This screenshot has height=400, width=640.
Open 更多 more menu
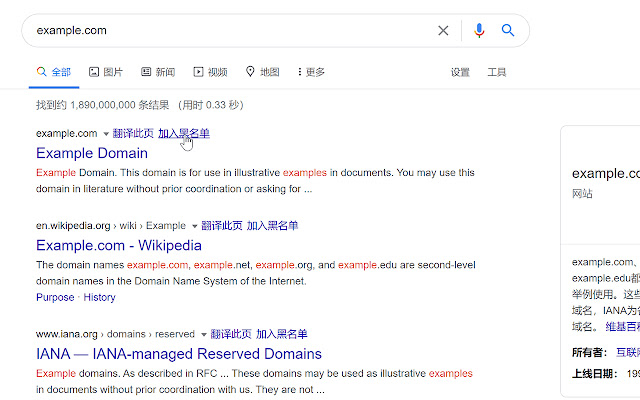click(x=311, y=72)
